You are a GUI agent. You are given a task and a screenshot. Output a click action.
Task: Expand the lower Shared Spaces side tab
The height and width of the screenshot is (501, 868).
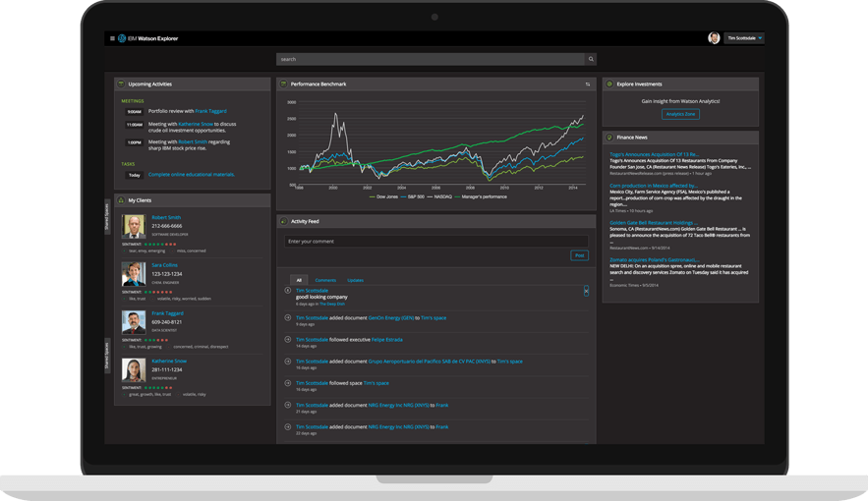click(107, 356)
